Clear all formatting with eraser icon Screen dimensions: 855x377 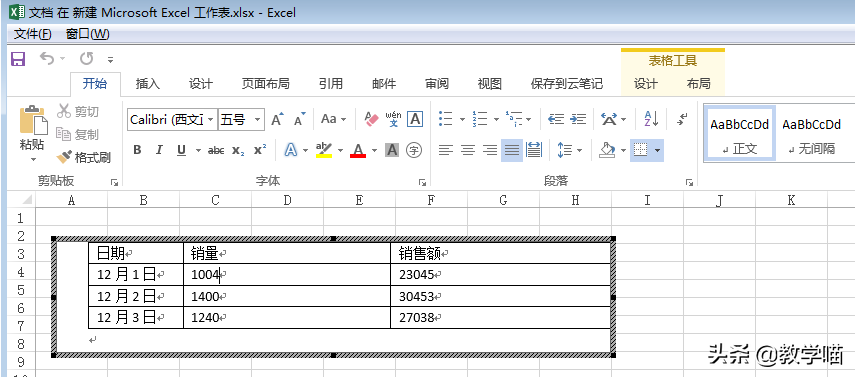[371, 119]
